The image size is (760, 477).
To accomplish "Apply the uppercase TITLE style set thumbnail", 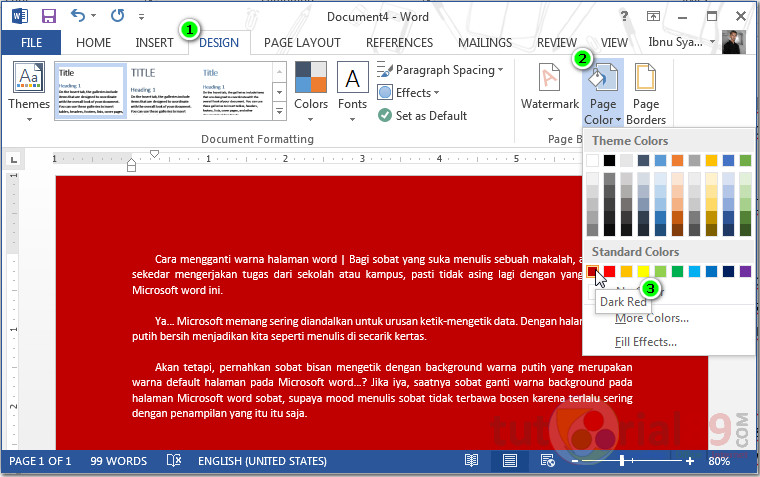I will coord(161,91).
